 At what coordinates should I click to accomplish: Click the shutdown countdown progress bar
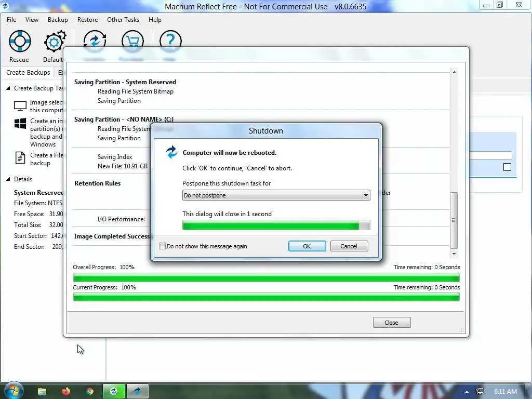click(276, 225)
